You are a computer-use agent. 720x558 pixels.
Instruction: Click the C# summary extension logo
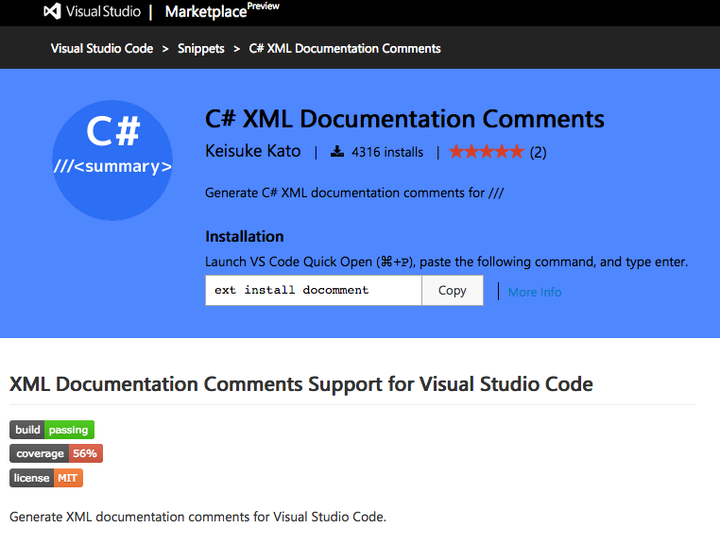[112, 160]
